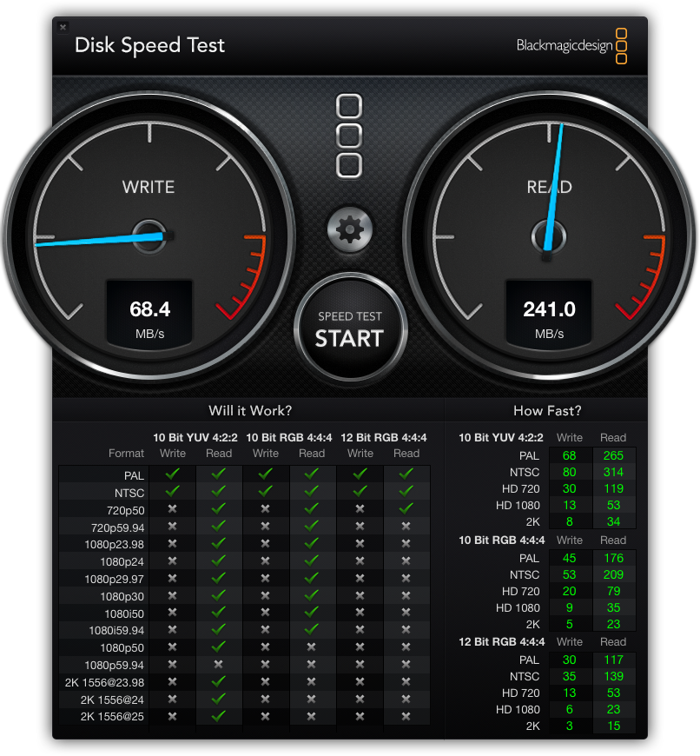Click 12 Bit RGB 2K read value 15

point(613,726)
